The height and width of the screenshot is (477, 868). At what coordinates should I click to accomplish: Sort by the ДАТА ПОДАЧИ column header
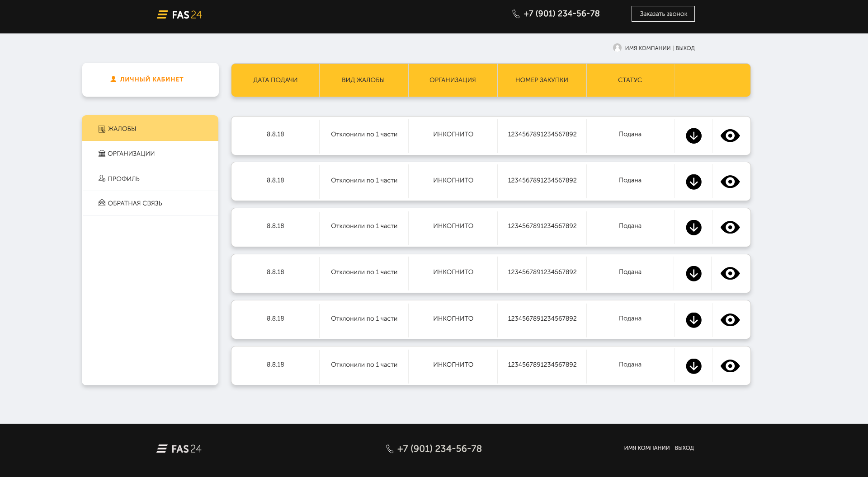point(275,80)
